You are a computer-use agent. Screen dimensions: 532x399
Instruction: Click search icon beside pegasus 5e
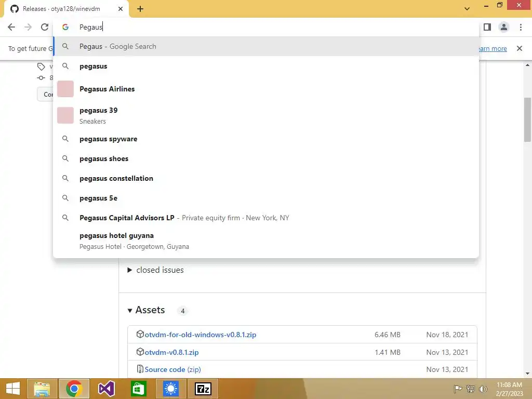(x=65, y=198)
